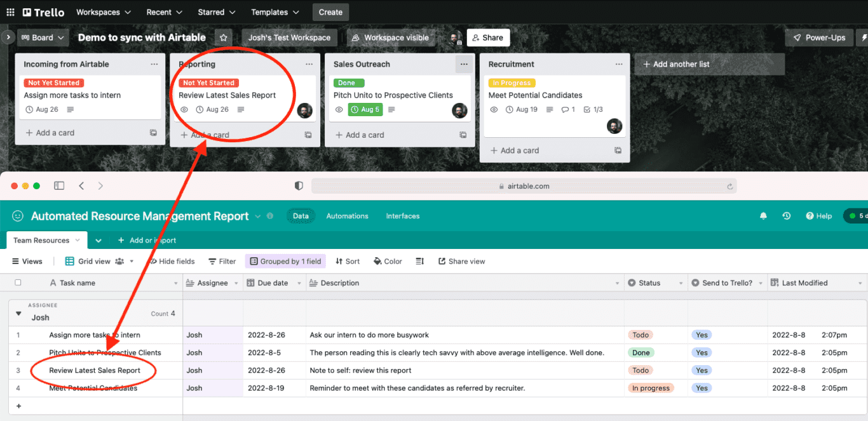Open Airtable Color options

coord(388,261)
